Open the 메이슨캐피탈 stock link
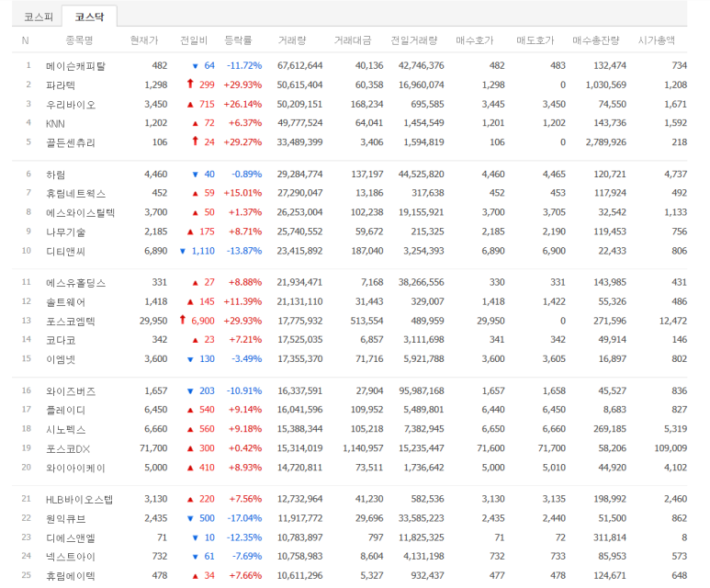710x588 pixels. click(75, 66)
